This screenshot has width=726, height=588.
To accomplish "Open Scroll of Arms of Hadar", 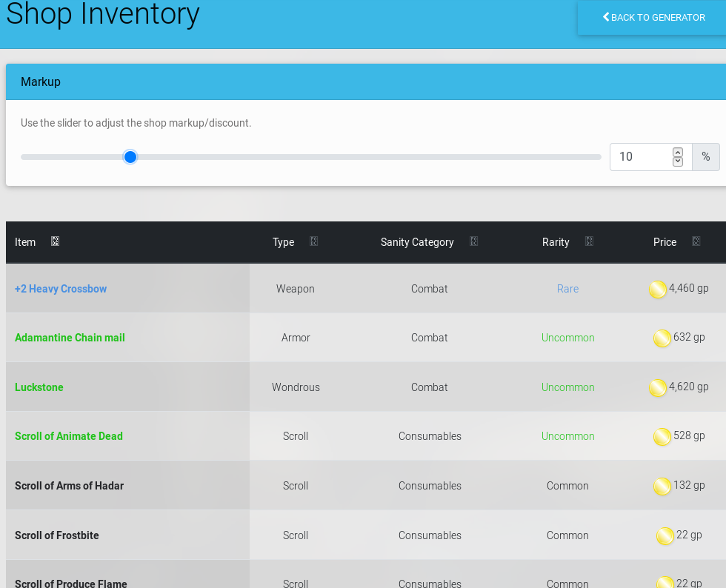I will pos(69,486).
